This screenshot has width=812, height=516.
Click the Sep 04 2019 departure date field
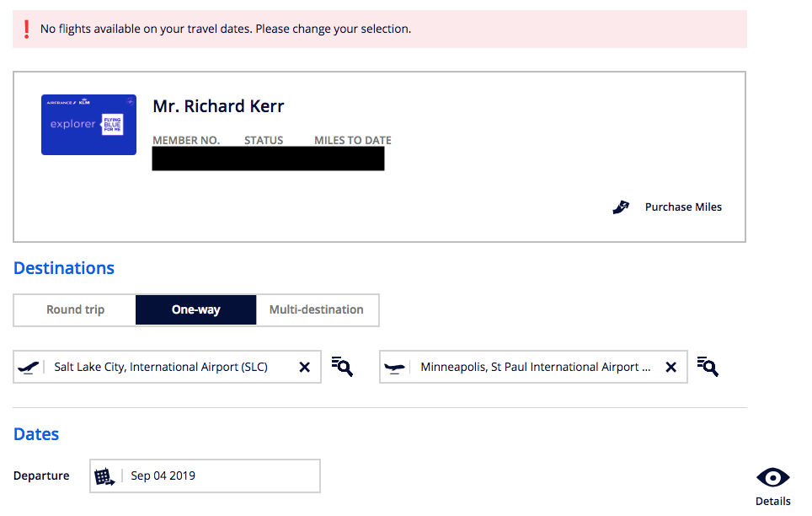coord(219,476)
